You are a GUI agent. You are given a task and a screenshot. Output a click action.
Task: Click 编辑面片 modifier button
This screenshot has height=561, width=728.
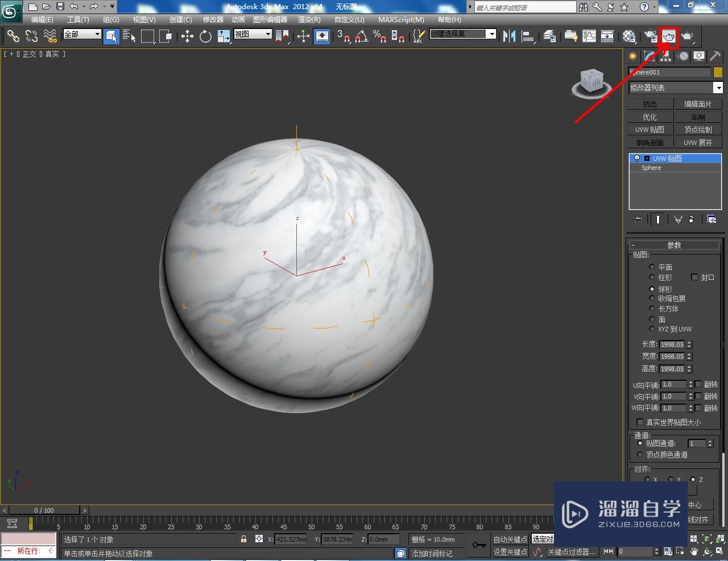pos(698,104)
